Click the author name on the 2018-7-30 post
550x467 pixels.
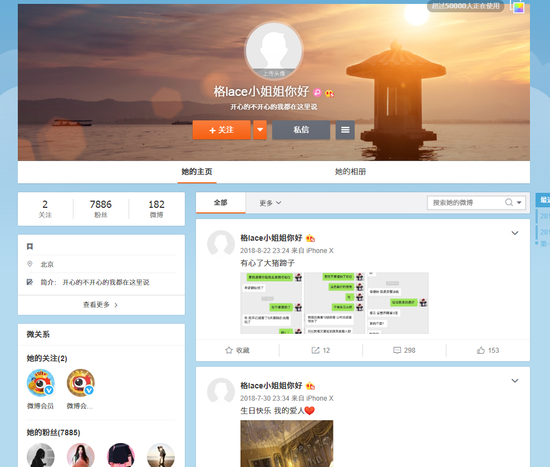click(271, 386)
